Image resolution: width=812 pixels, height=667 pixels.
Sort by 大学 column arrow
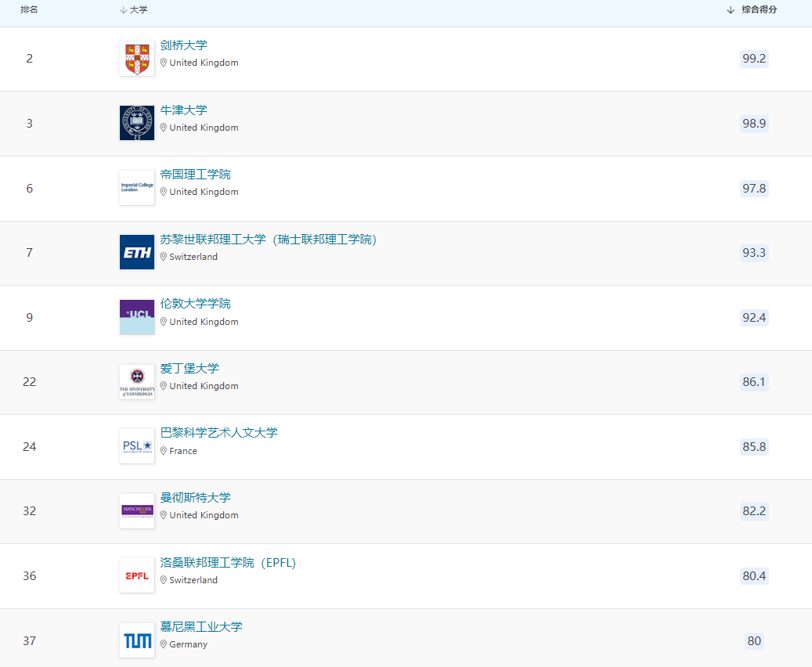[123, 10]
